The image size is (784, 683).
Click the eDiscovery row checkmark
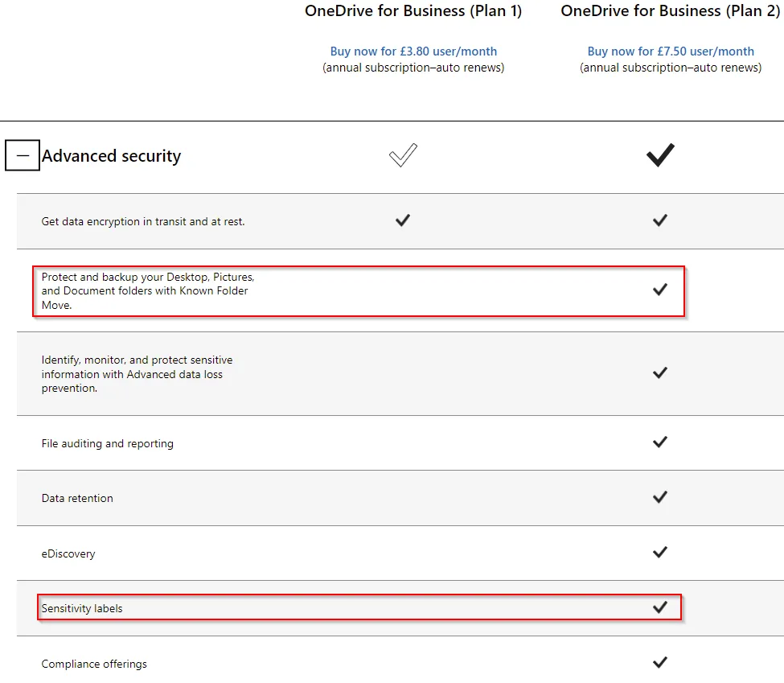click(660, 553)
